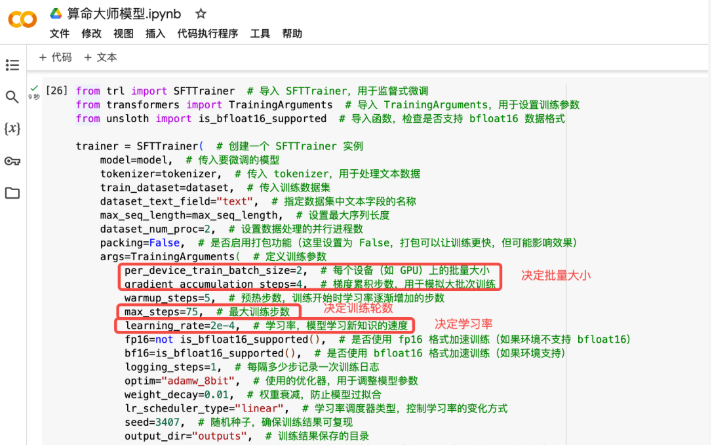Screen dimensions: 711x445
Task: Click 'is_bfloat16_supported' in the unsloth import line
Action: pos(263,118)
